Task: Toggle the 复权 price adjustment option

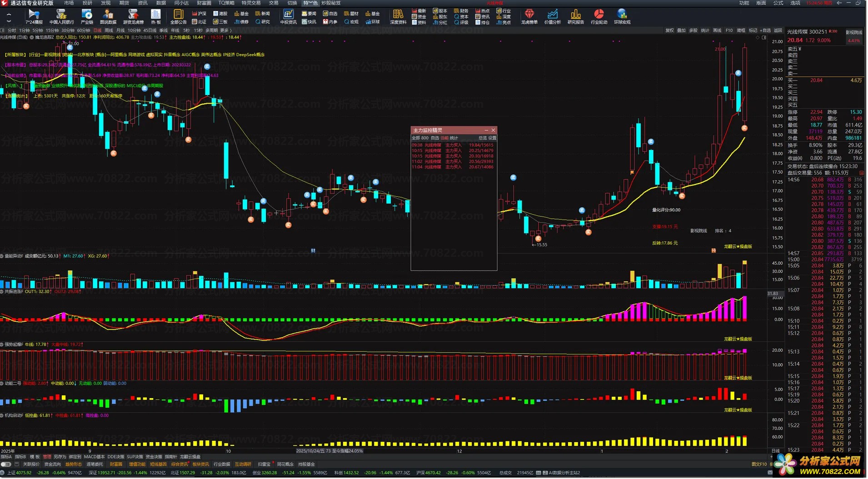Action: point(669,30)
